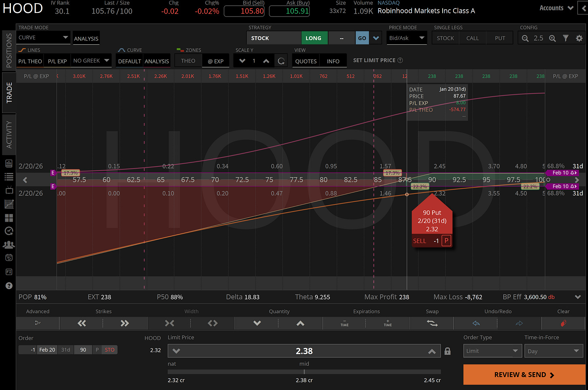Open the portfolio report sidebar icon
Image resolution: width=588 pixels, height=390 pixels.
click(9, 163)
